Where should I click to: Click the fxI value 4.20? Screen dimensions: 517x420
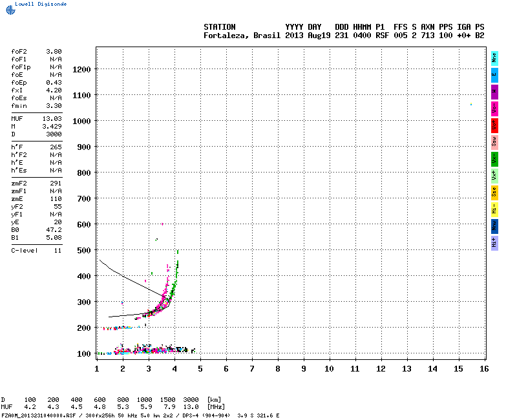(54, 90)
